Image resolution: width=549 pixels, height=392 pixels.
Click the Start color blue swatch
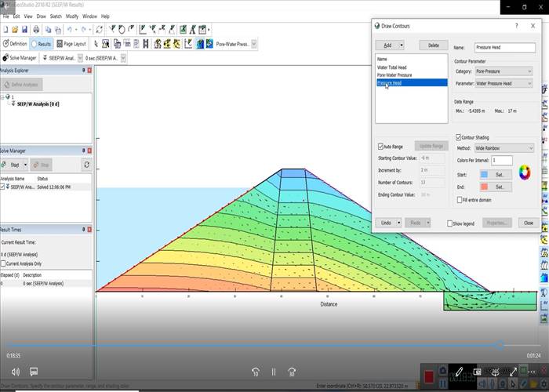tap(483, 174)
